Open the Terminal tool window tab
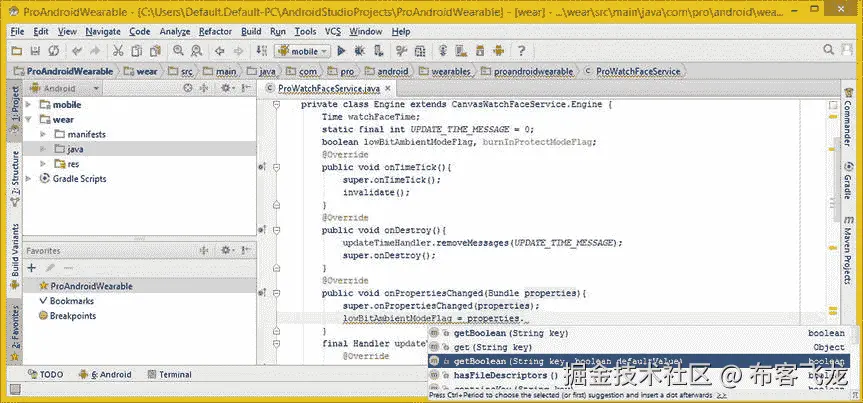Screen dimensions: 863x403 tap(170, 374)
